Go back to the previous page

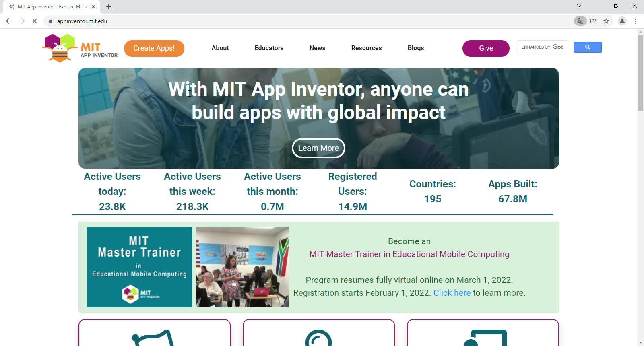[9, 21]
